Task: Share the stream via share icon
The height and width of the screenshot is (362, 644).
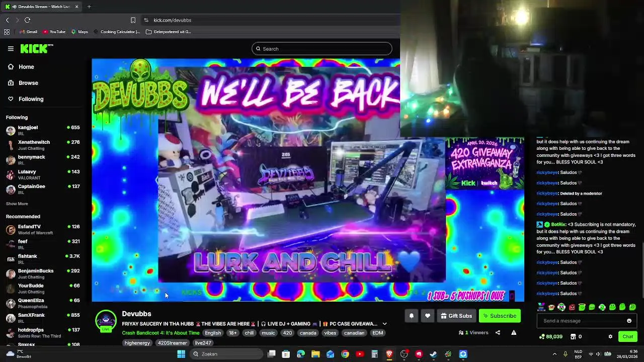Action: click(498, 332)
